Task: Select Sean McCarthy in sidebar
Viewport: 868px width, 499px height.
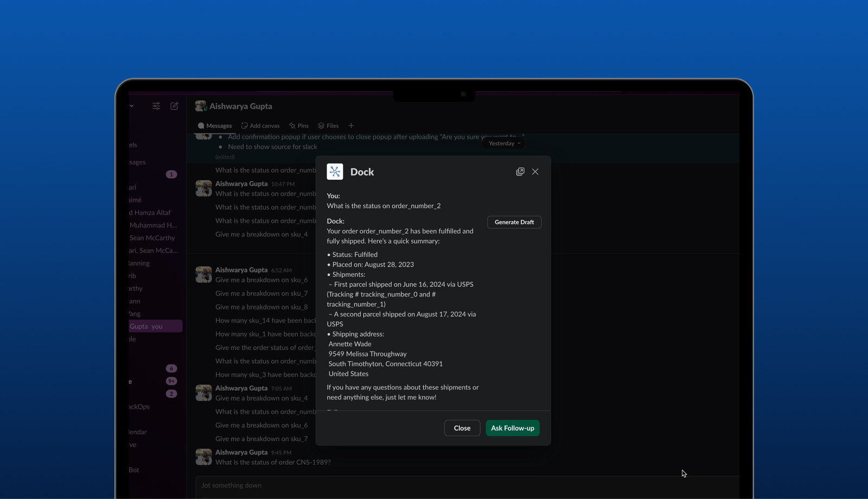Action: click(152, 238)
